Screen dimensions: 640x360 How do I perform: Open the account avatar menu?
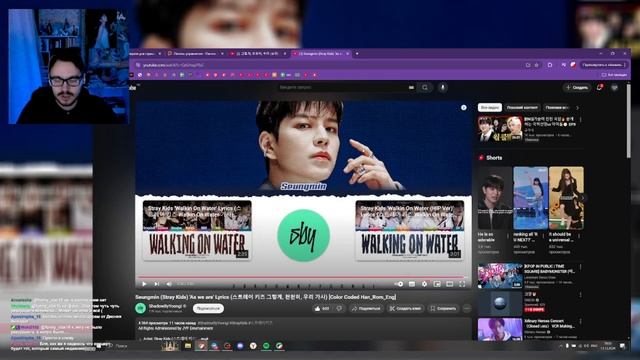click(615, 87)
